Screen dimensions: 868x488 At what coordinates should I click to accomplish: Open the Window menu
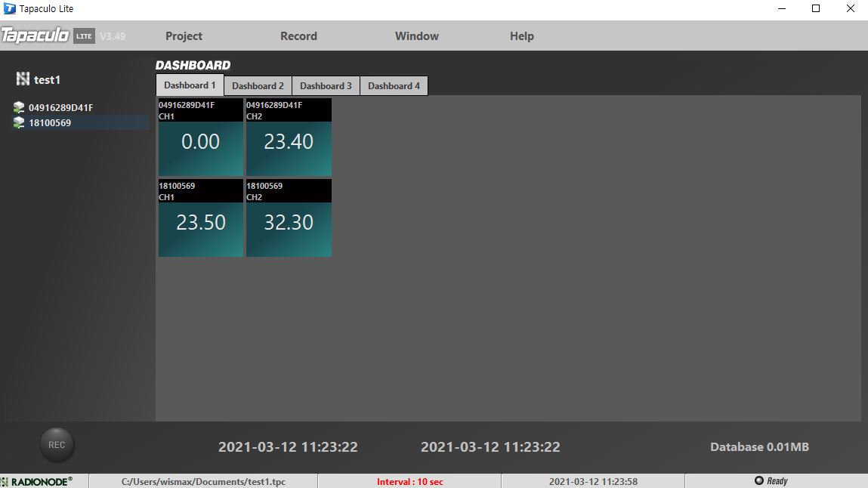[417, 36]
